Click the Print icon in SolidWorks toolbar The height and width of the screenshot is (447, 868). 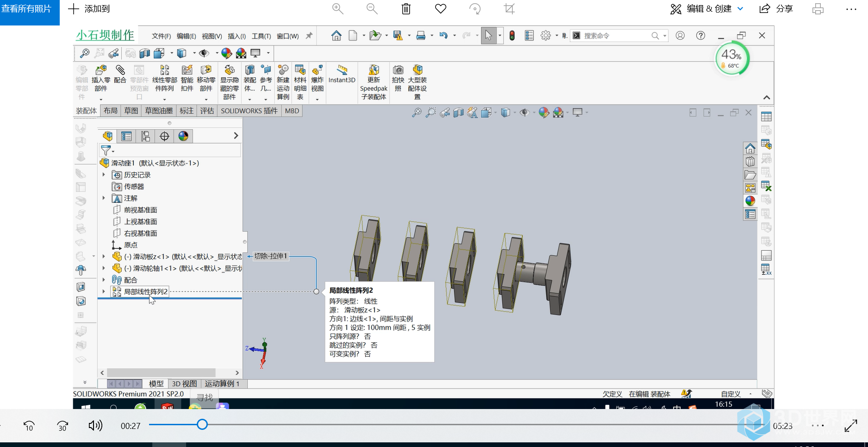421,36
